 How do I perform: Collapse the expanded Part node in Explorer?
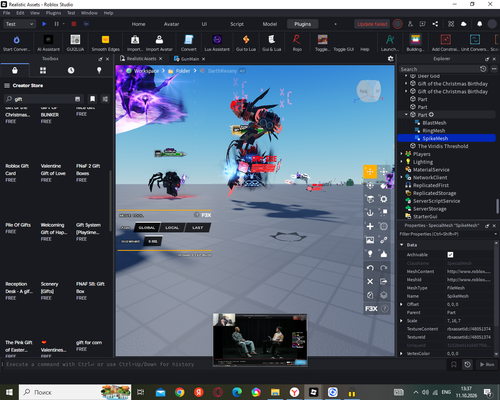pyautogui.click(x=406, y=115)
